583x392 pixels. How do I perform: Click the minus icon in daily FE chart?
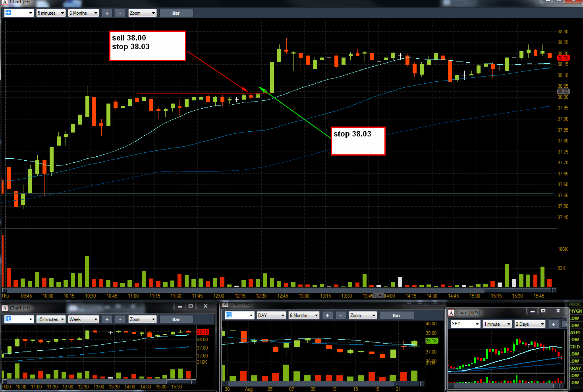[x=341, y=315]
